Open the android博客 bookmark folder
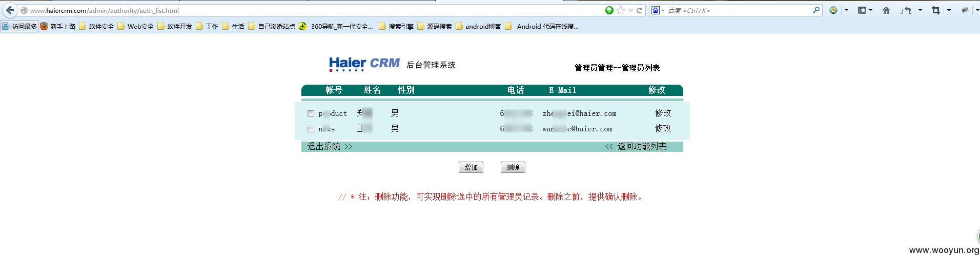980x255 pixels. 478,26
